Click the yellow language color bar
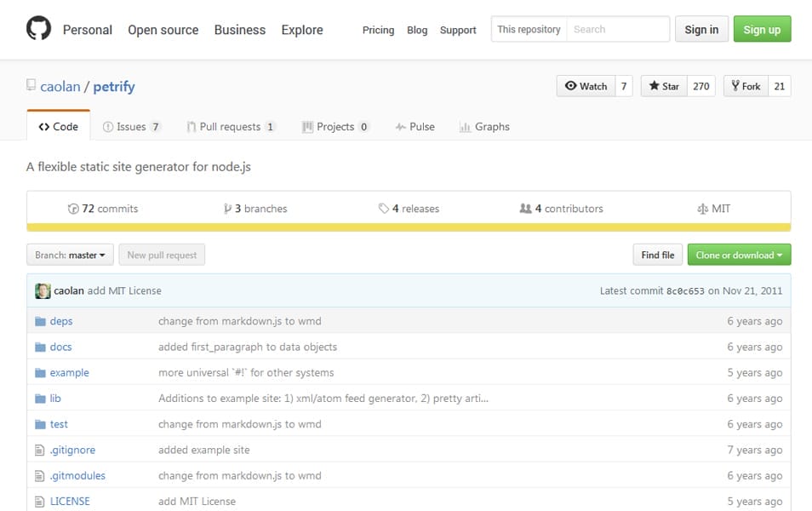This screenshot has height=511, width=812. point(409,227)
